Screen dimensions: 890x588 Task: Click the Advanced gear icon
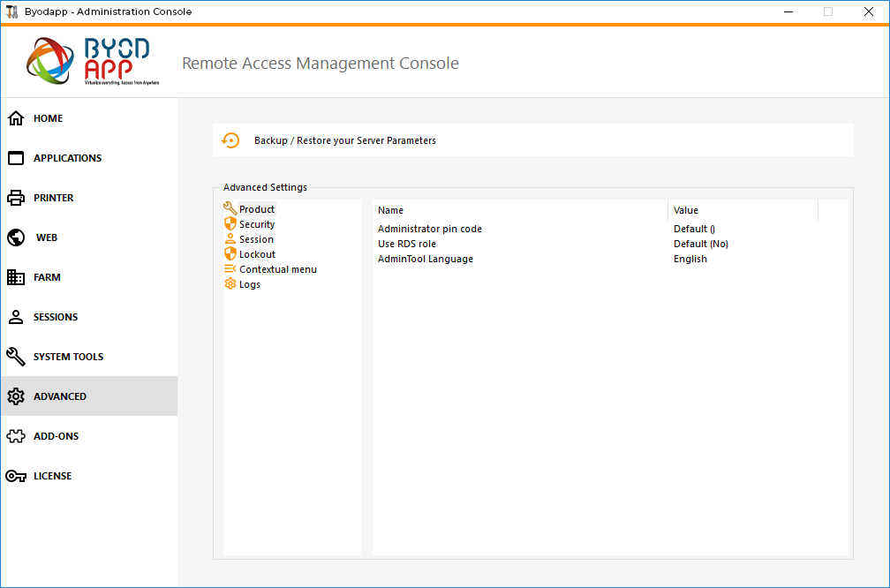[x=16, y=396]
